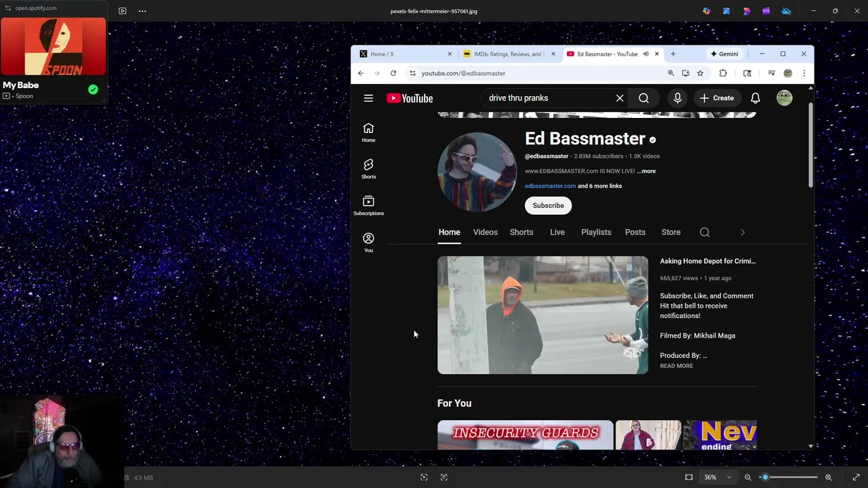Open the Videos channel tab

tap(486, 232)
